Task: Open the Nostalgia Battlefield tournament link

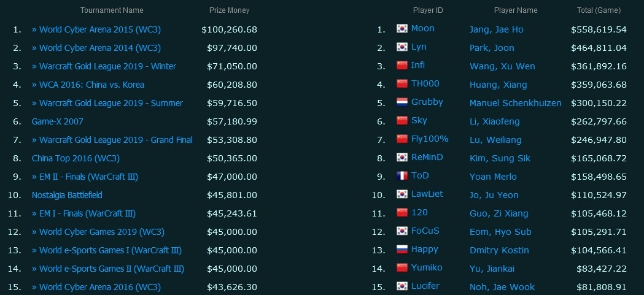Action: [67, 195]
